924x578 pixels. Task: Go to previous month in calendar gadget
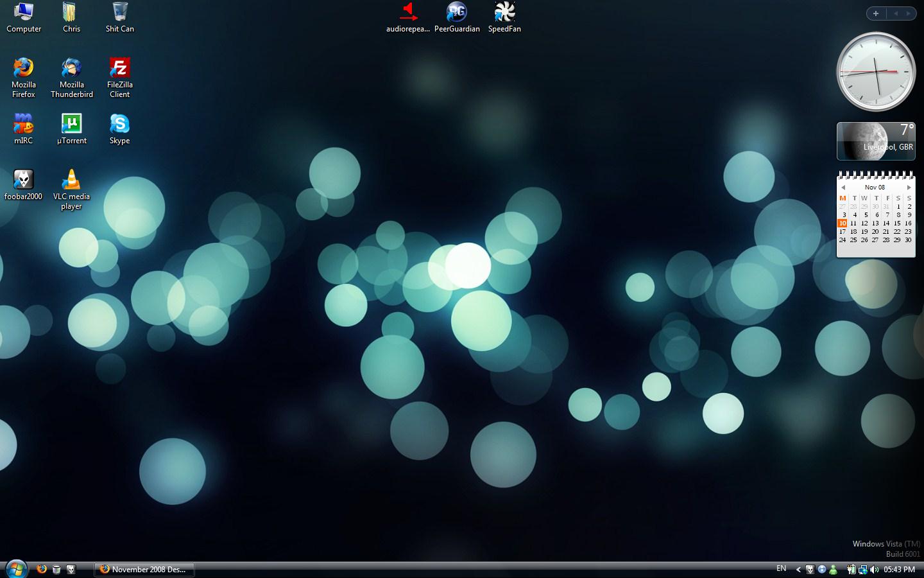pos(843,188)
